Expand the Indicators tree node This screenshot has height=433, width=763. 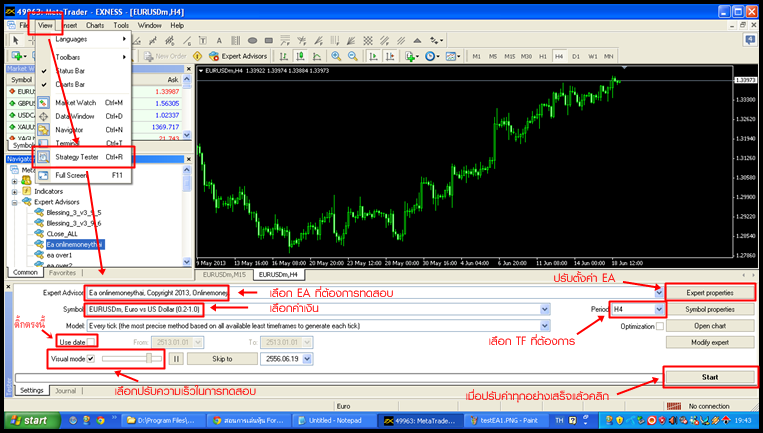point(15,192)
